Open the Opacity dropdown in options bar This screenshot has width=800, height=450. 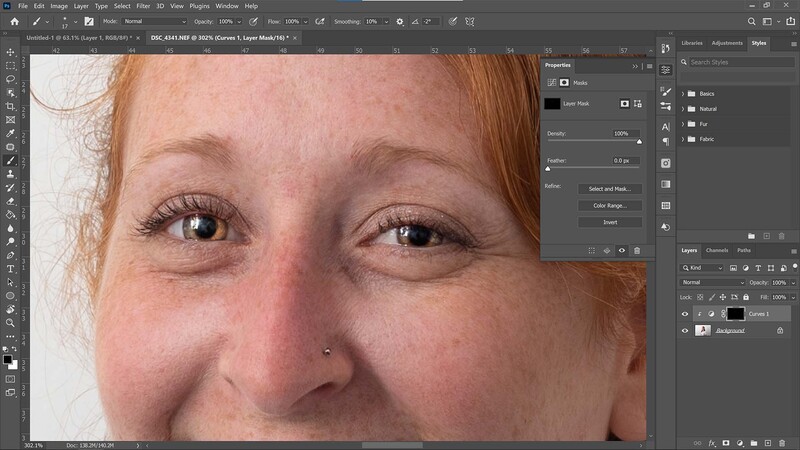tap(239, 21)
